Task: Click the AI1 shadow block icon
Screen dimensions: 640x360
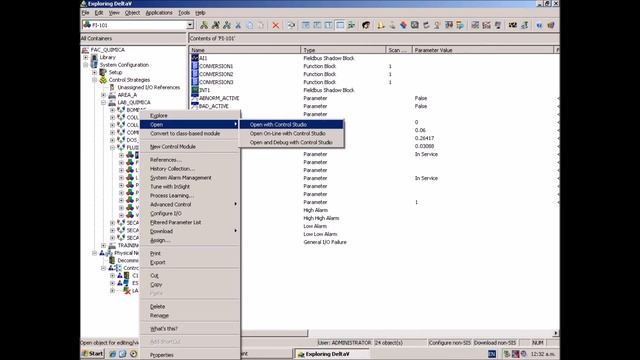Action: (195, 58)
